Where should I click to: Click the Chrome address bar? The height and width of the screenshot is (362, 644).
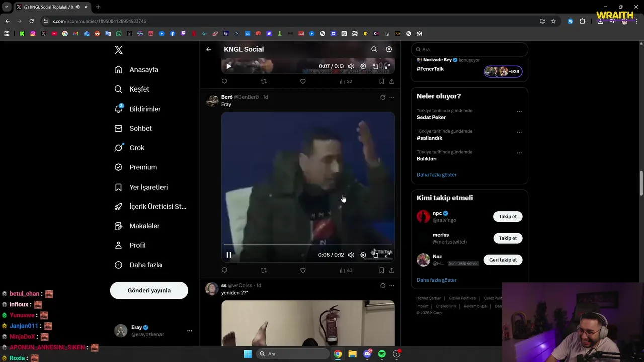pos(289,21)
